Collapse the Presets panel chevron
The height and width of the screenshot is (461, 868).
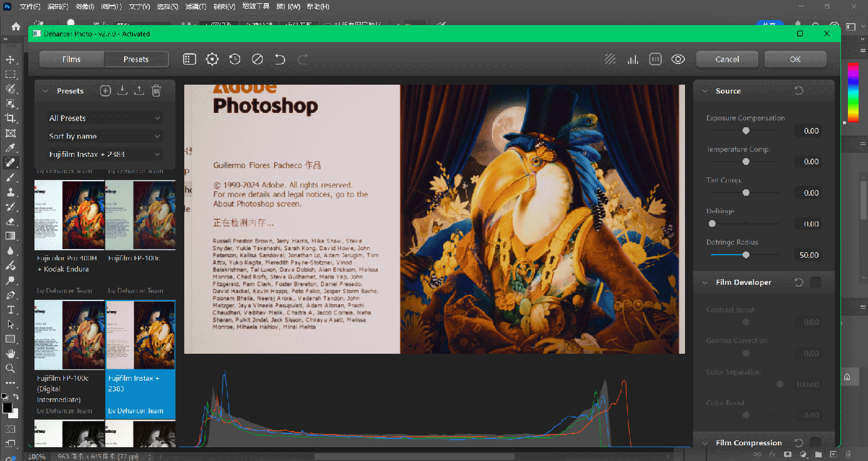click(x=45, y=91)
